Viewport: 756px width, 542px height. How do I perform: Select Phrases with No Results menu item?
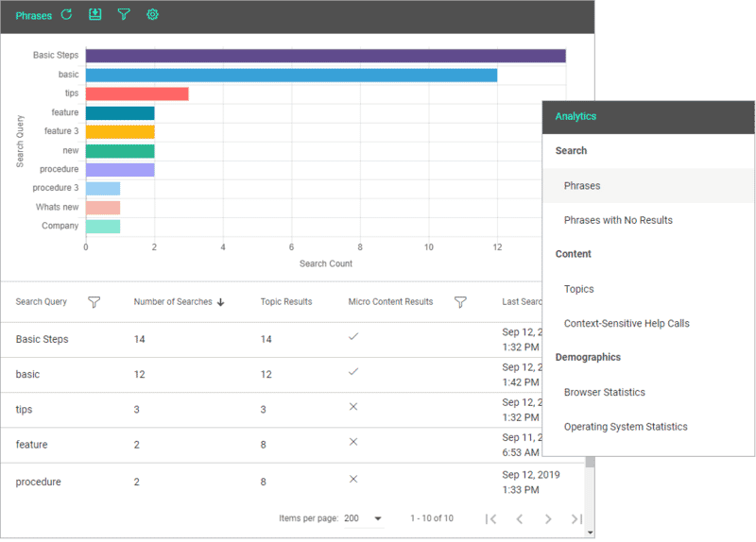click(648, 220)
